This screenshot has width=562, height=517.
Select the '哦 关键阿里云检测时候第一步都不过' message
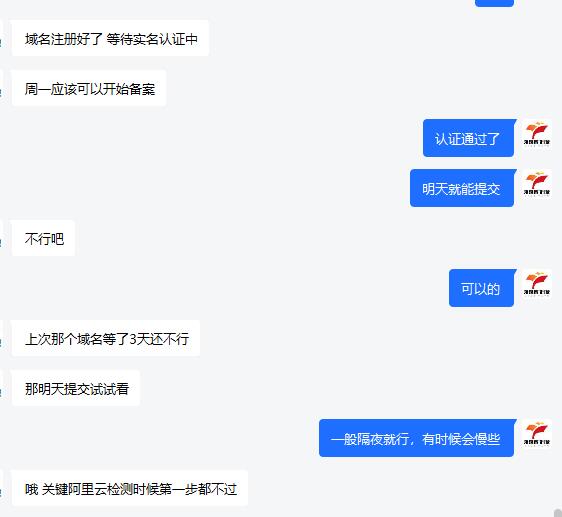tap(130, 488)
